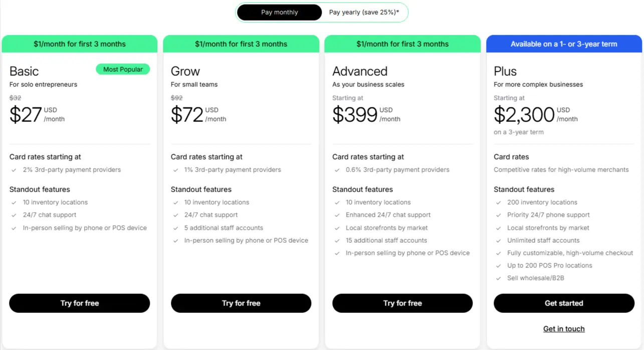Click the Basic plan promo banner
Image resolution: width=644 pixels, height=350 pixels.
click(80, 44)
